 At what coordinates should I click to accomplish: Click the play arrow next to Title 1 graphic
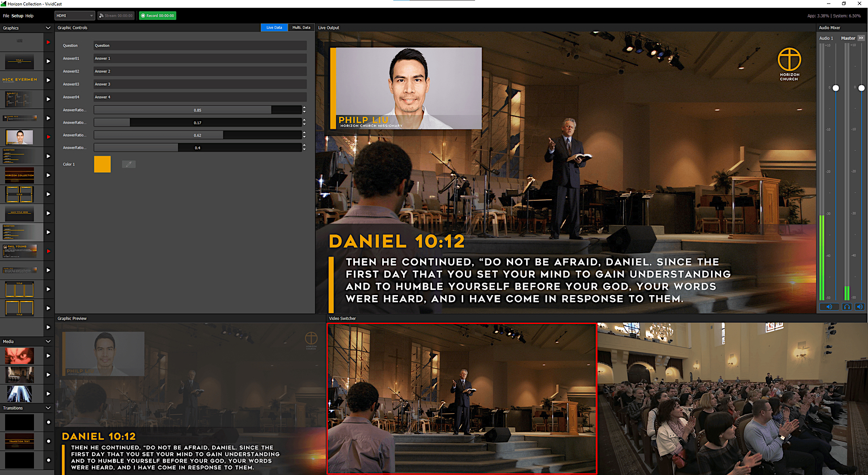pos(48,61)
